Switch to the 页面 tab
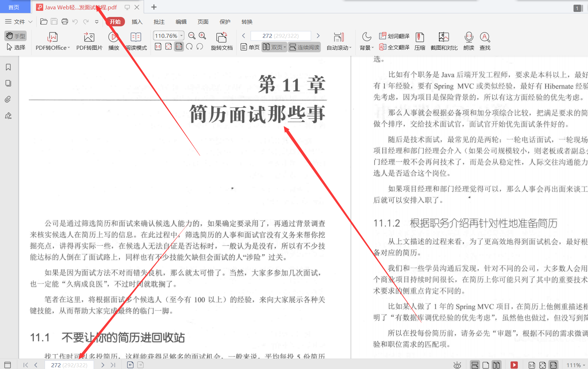The height and width of the screenshot is (369, 588). coord(203,22)
